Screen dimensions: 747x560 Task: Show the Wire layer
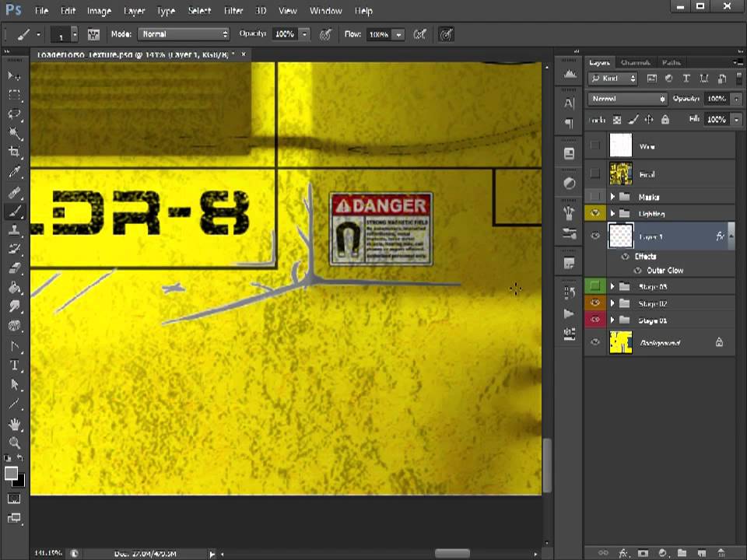[x=595, y=145]
